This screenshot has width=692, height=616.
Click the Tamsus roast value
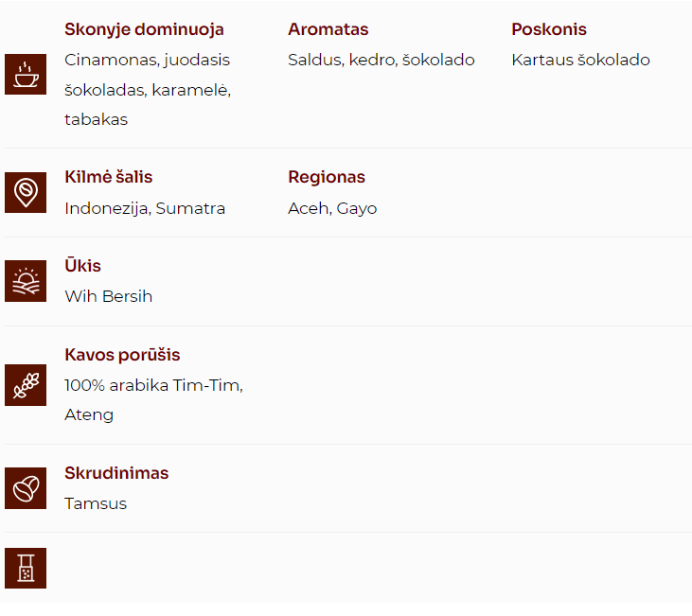click(96, 503)
